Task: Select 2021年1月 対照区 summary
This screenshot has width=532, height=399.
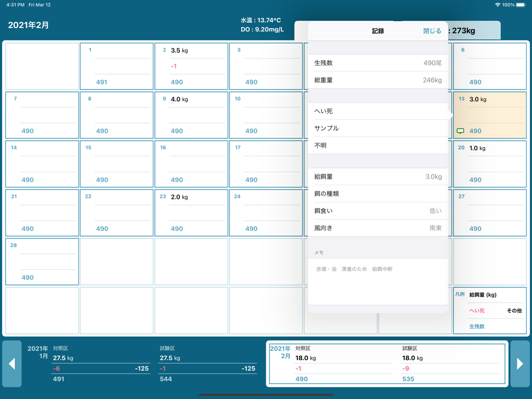Action: pos(101,364)
